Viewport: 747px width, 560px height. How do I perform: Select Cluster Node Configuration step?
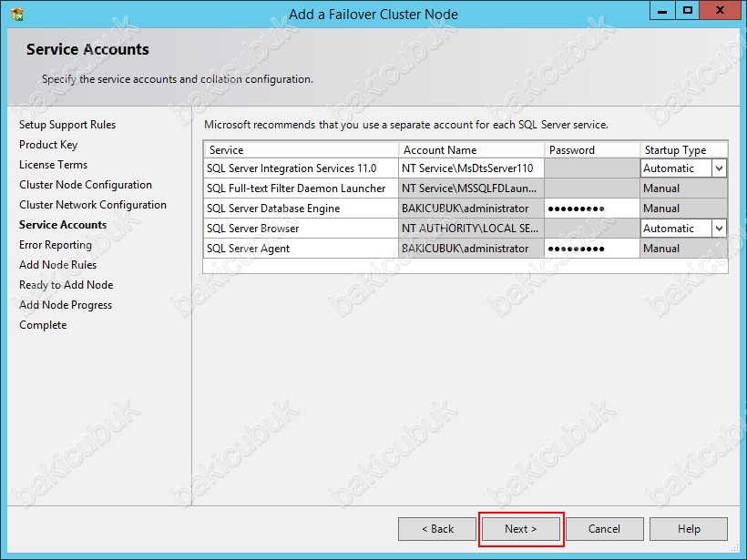point(86,185)
